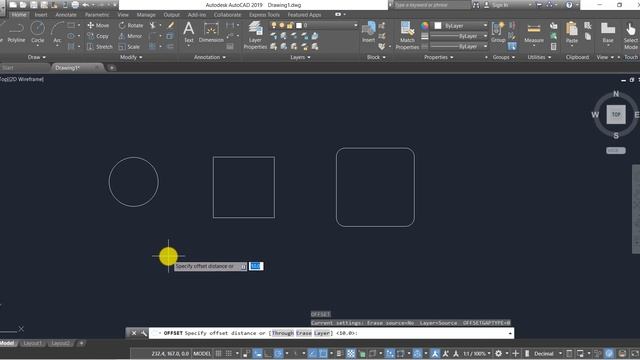
Task: Click the TOP face of the ViewCube
Action: (616, 114)
